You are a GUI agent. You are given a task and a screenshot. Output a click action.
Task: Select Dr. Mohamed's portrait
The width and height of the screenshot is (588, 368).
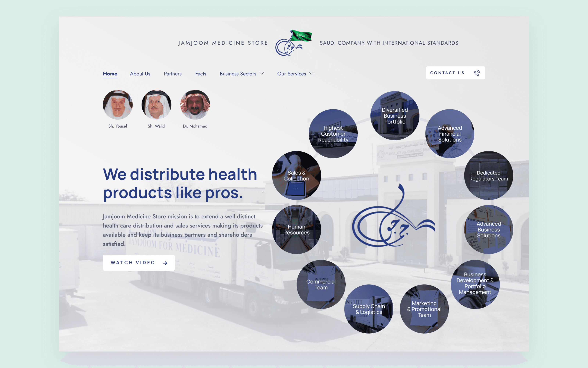pos(195,105)
